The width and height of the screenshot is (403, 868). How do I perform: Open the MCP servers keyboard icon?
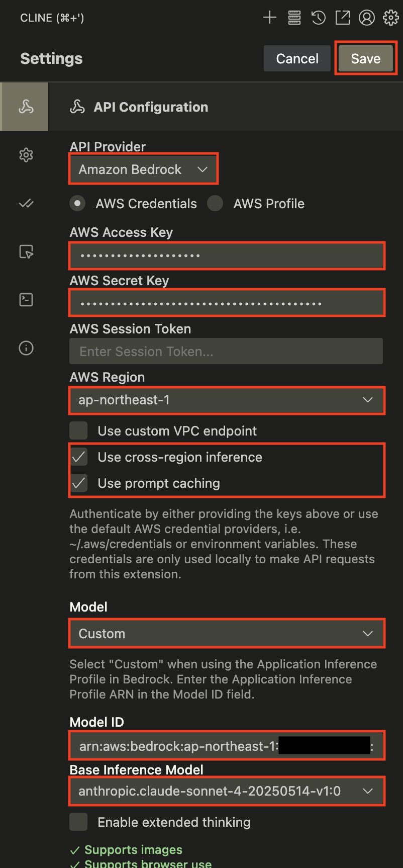coord(294,17)
